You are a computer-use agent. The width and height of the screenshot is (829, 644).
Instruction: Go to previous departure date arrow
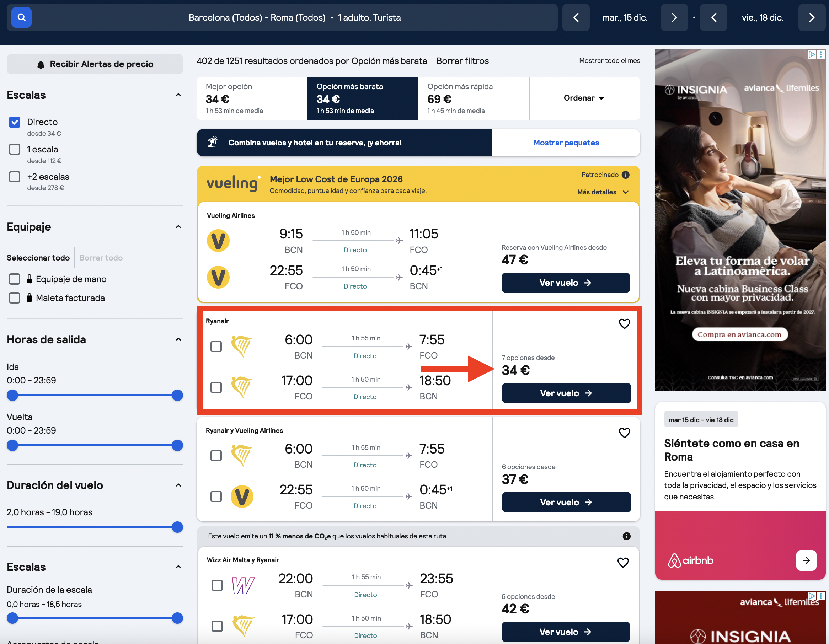pos(576,17)
